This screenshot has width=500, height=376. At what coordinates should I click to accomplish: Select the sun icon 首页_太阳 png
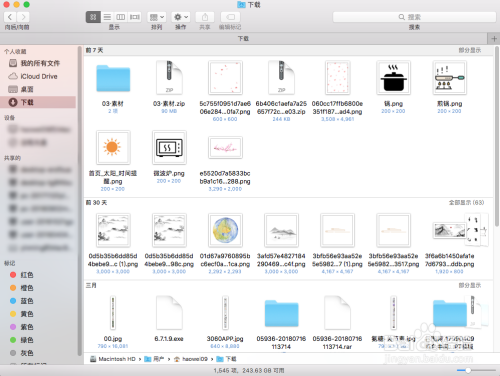click(113, 147)
